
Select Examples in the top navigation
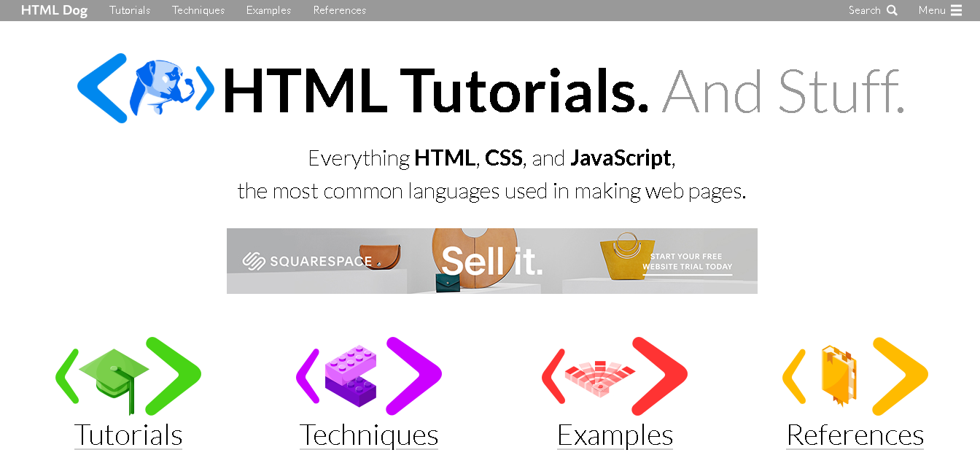point(268,10)
